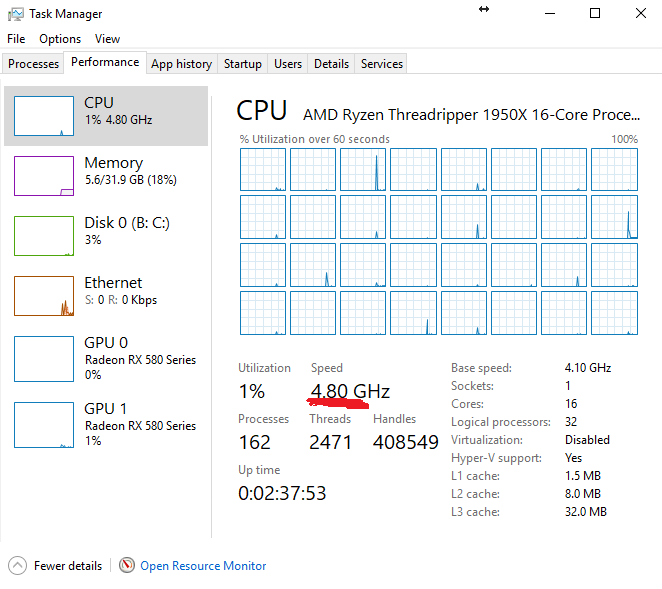
Task: Click the 0:02:37:53 up time value
Action: pos(282,493)
